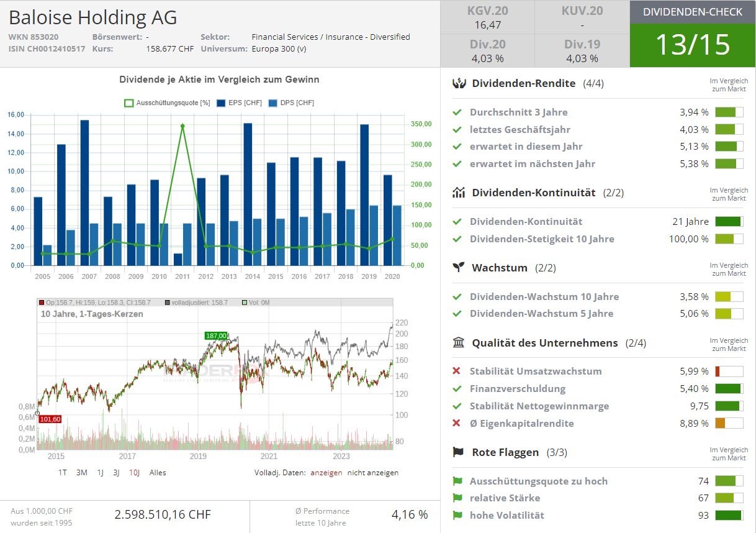Click the checkmark beside Dividenden-Stetigkeit 10 Jahre

point(457,239)
